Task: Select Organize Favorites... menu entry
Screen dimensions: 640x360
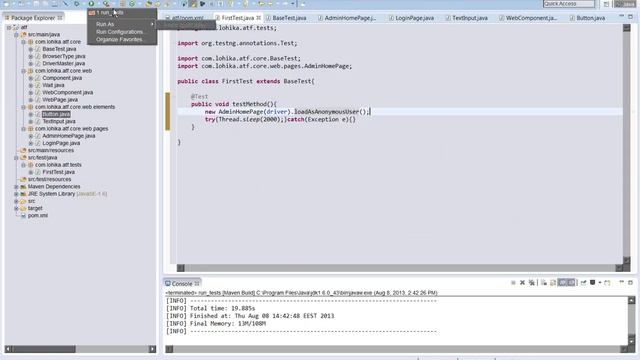Action: point(122,40)
